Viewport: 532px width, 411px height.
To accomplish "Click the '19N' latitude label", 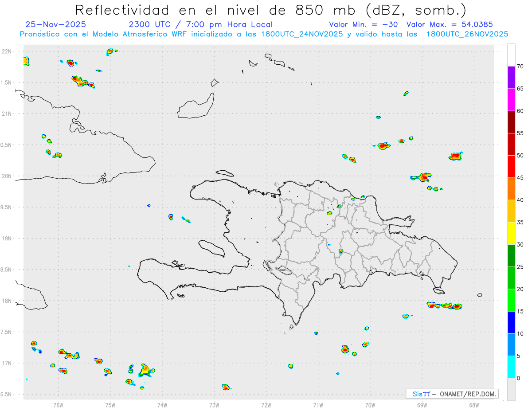I will [x=6, y=238].
